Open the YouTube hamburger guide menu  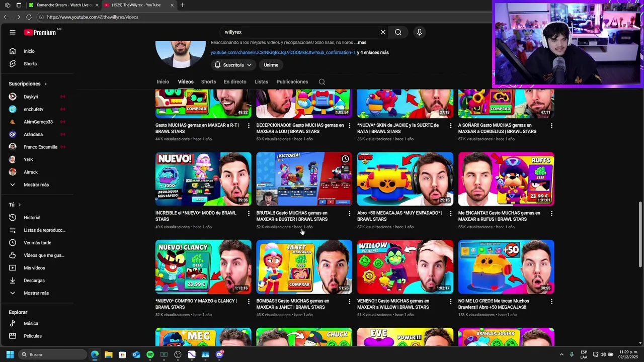click(13, 32)
